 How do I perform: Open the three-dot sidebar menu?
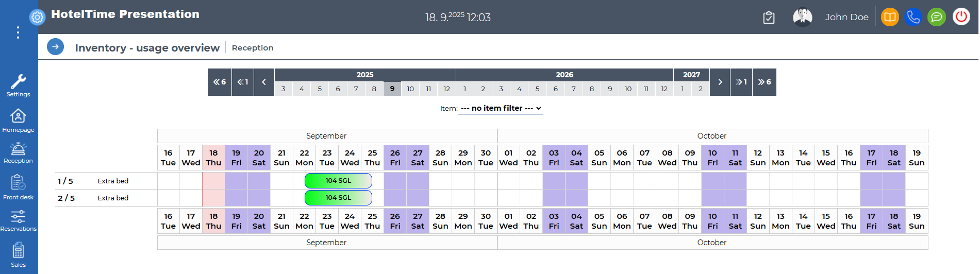(x=18, y=33)
